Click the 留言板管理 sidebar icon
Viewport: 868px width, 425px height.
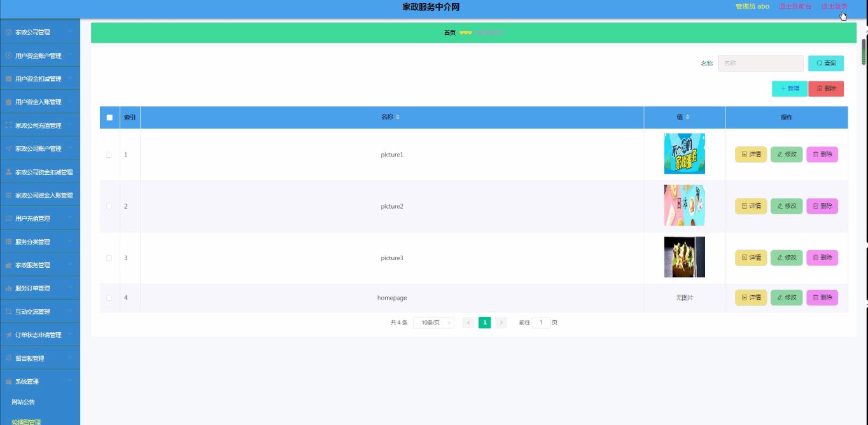point(8,358)
